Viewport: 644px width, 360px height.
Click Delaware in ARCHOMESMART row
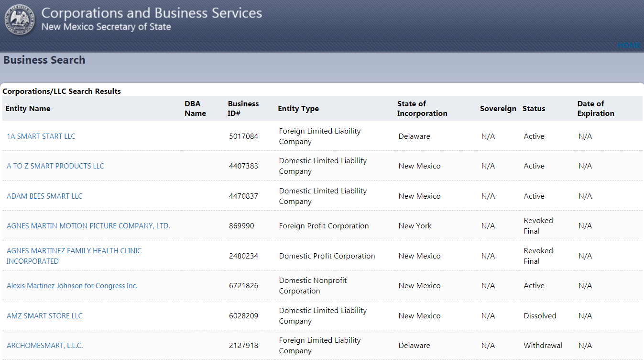pos(414,346)
